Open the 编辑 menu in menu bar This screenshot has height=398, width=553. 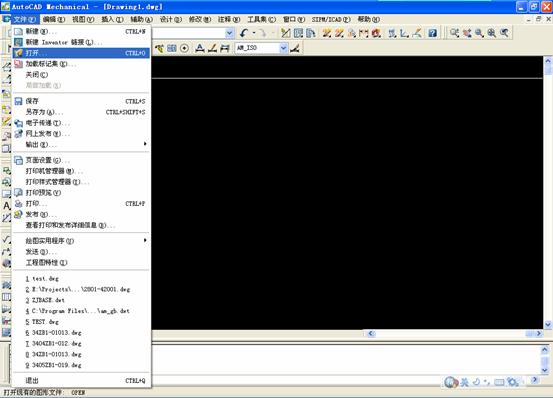pos(54,19)
